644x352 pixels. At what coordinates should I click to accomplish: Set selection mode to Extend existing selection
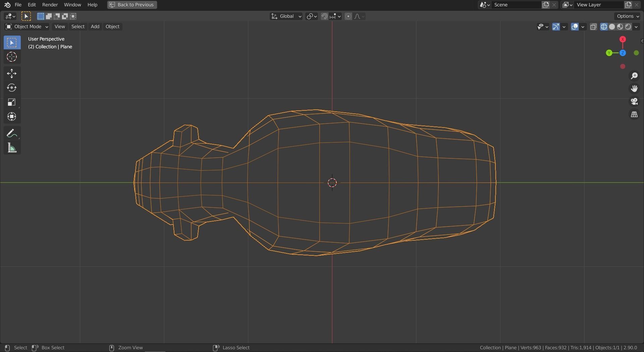pos(49,16)
